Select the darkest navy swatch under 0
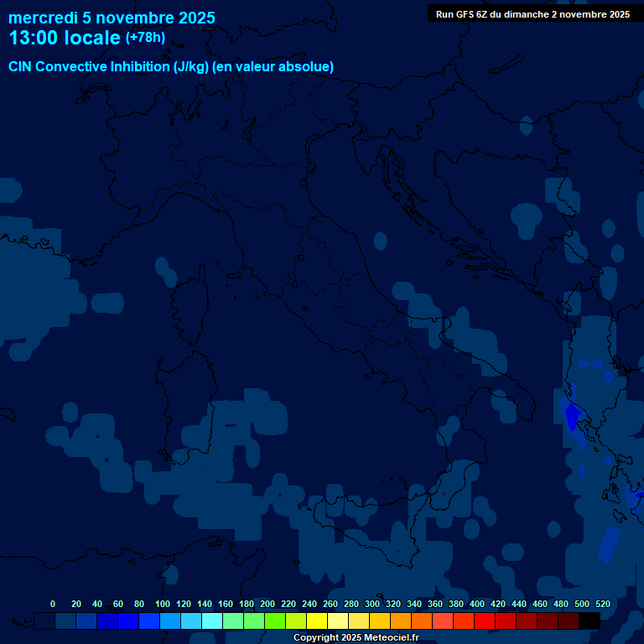 pyautogui.click(x=44, y=621)
